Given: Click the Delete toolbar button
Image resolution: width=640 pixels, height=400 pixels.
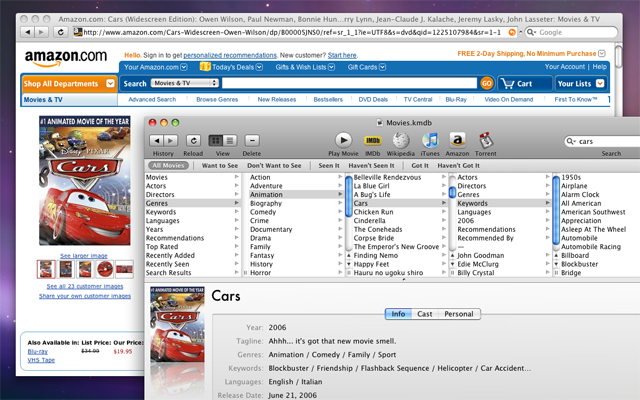Looking at the screenshot, I should pos(252,141).
